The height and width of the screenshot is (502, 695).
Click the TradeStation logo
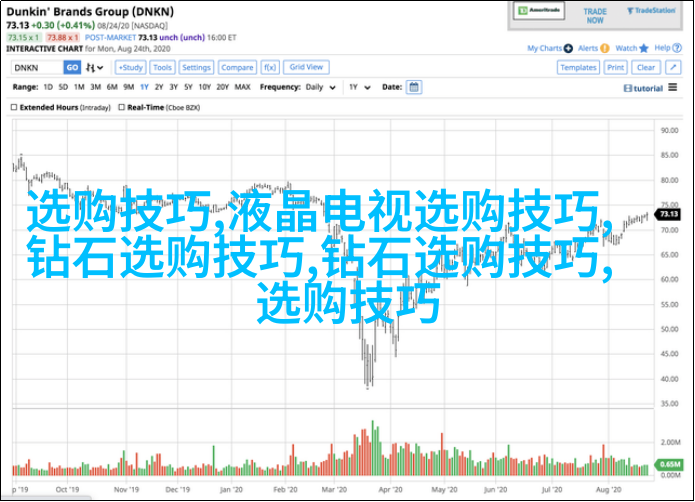point(651,11)
